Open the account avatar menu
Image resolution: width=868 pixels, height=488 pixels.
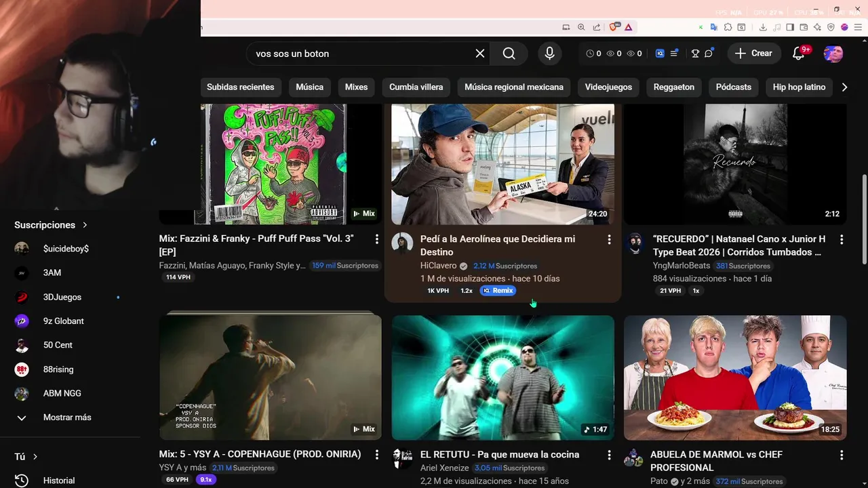[x=833, y=54]
